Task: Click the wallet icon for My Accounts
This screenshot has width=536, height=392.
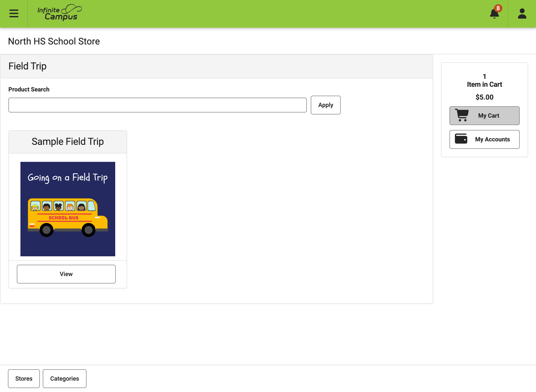Action: click(x=461, y=139)
